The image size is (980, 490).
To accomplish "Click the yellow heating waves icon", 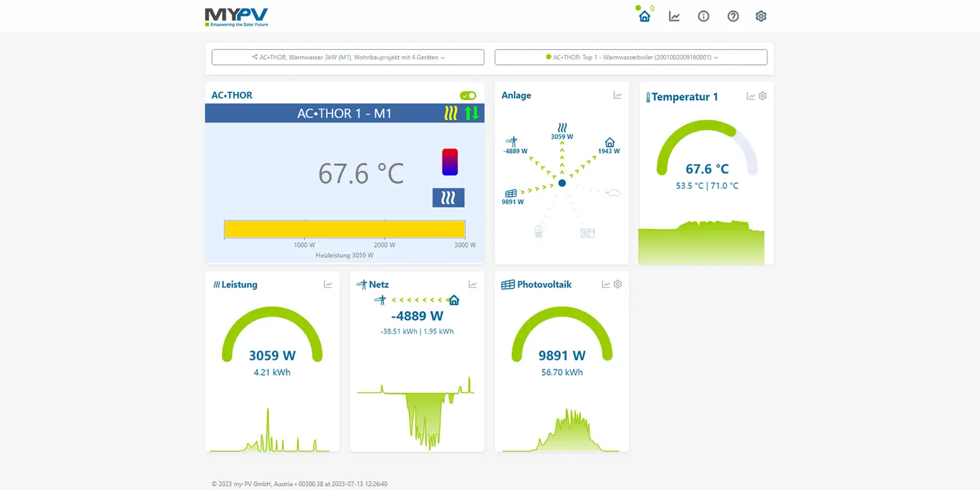I will point(451,114).
